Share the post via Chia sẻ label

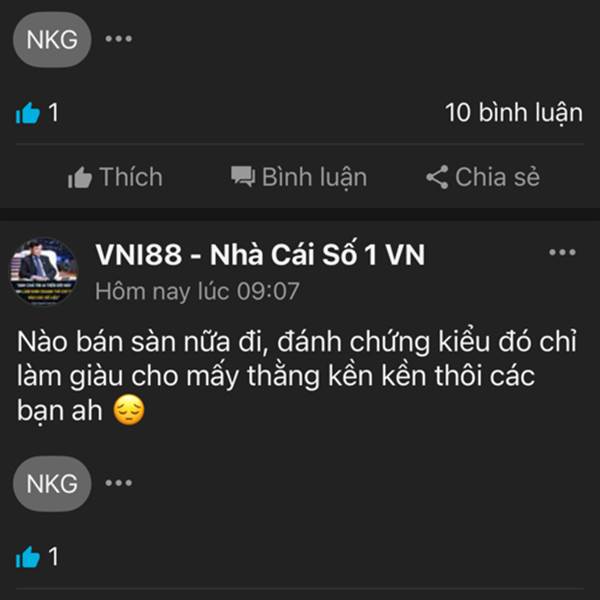coord(497,177)
